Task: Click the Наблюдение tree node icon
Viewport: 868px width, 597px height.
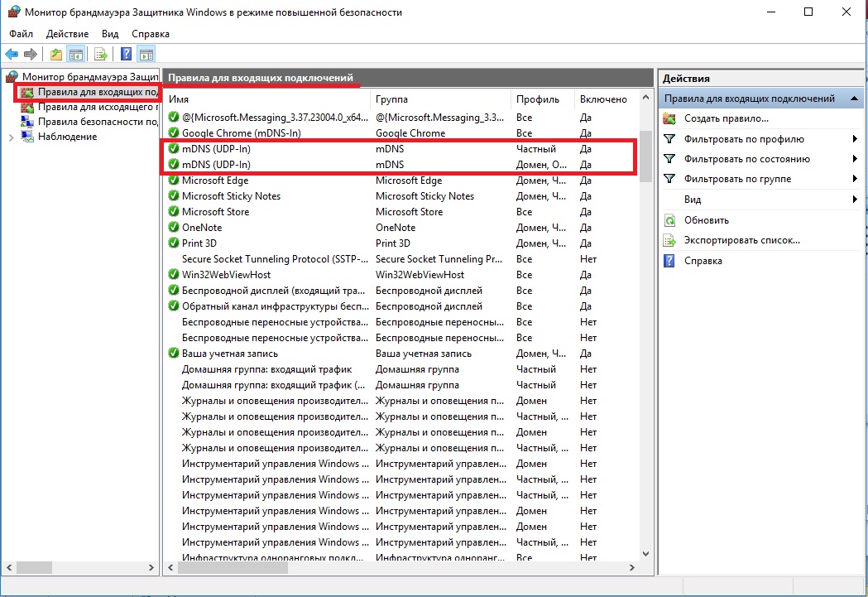Action: tap(27, 137)
